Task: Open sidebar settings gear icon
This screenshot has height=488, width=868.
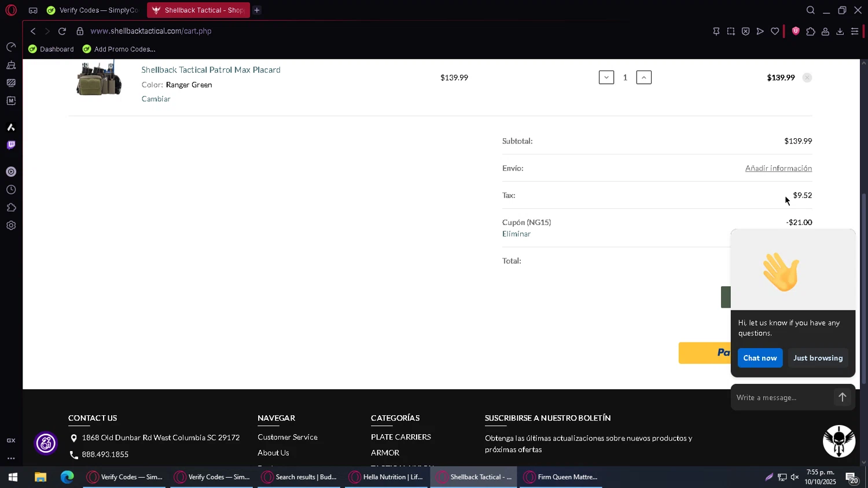Action: pos(11,225)
